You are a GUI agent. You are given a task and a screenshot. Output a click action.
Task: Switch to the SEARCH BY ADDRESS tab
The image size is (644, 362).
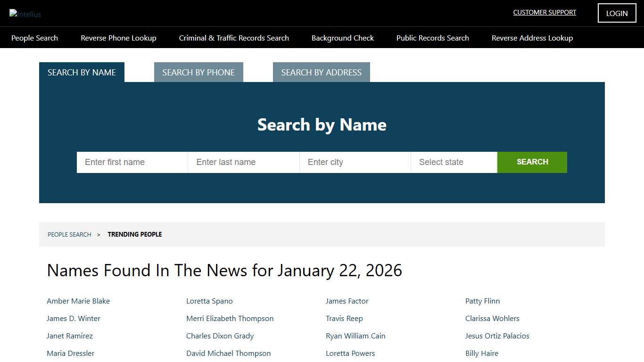(x=321, y=72)
